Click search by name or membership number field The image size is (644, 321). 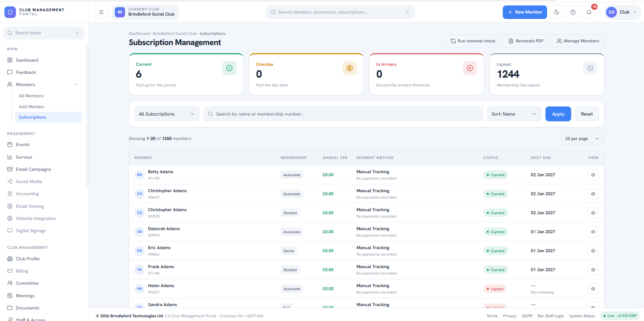click(343, 114)
